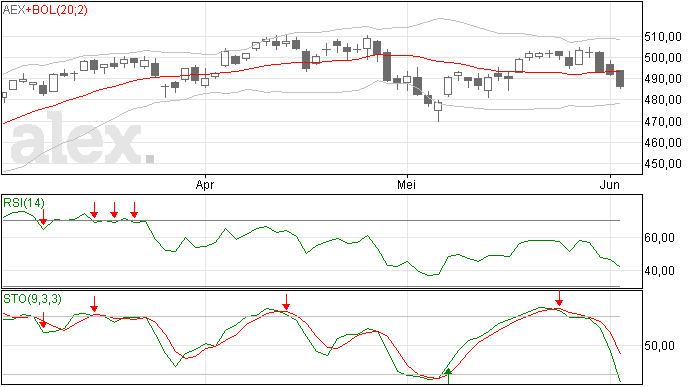This screenshot has width=690, height=387.
Task: Click the AEX+BOL(20;2) chart title
Action: coord(45,10)
